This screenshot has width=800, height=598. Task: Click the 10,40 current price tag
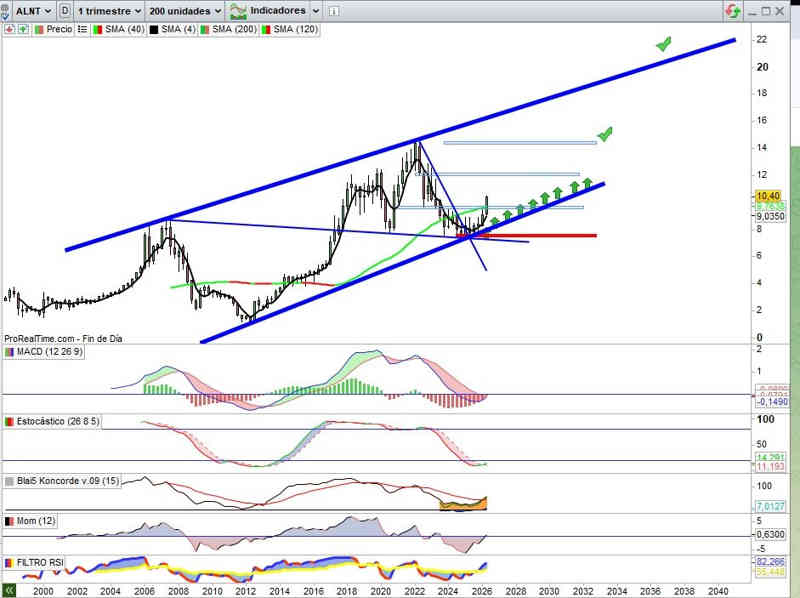pos(768,196)
